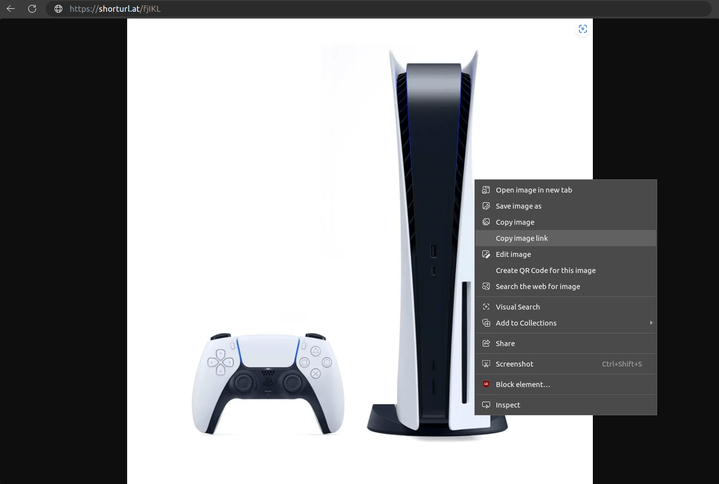This screenshot has height=484, width=719.
Task: Click the red Block element shield icon
Action: click(x=486, y=384)
